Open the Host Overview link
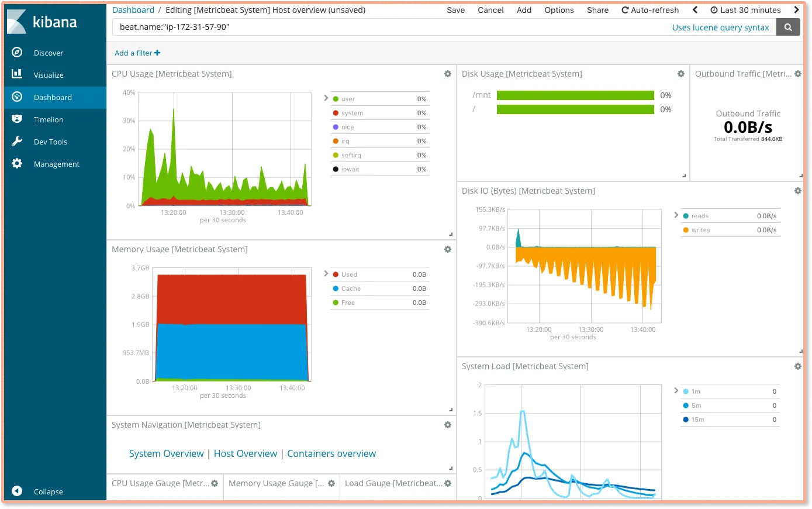This screenshot has height=509, width=812. click(246, 453)
